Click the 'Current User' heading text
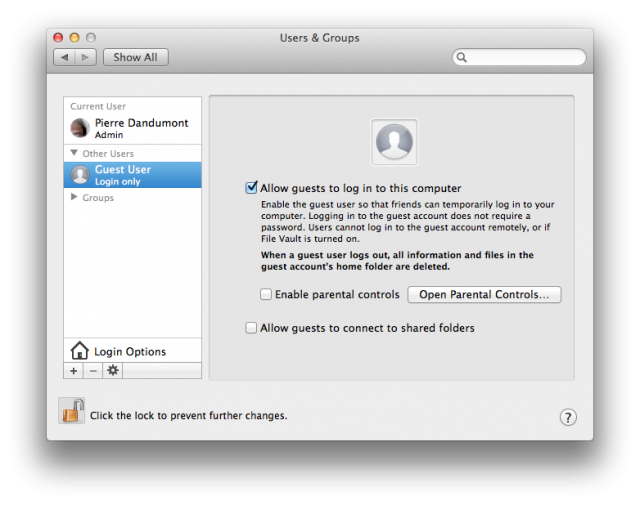 click(x=98, y=106)
